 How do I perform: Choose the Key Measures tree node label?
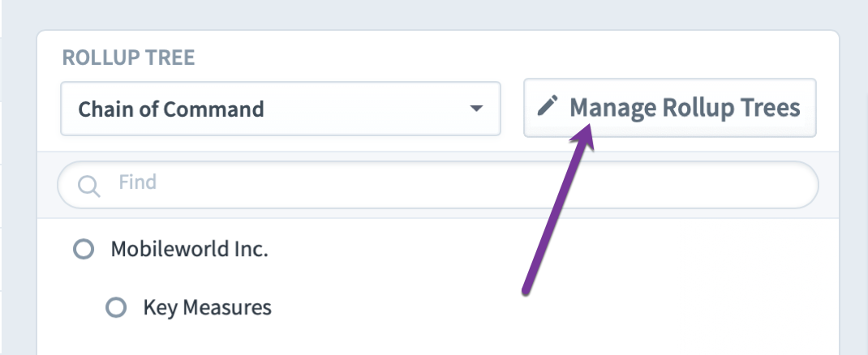tap(207, 307)
